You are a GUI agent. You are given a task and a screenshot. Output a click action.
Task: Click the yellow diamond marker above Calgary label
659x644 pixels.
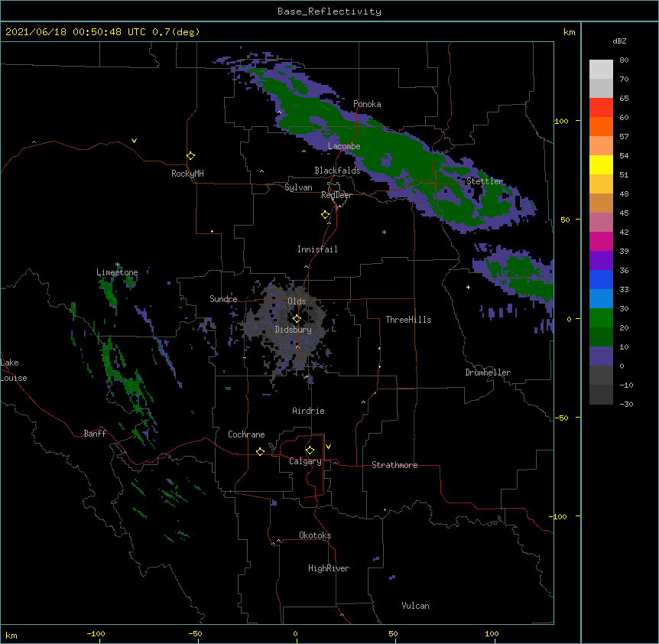[x=310, y=450]
